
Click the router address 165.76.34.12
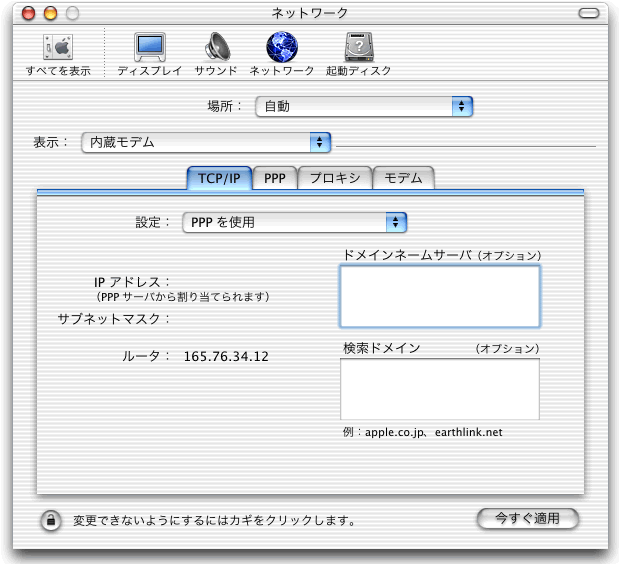(226, 356)
